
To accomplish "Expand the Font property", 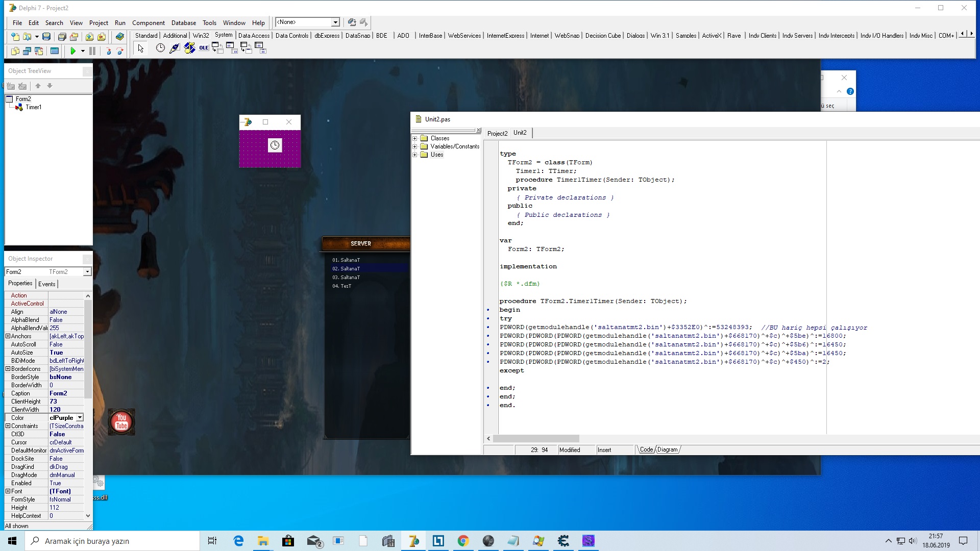I will tap(8, 491).
